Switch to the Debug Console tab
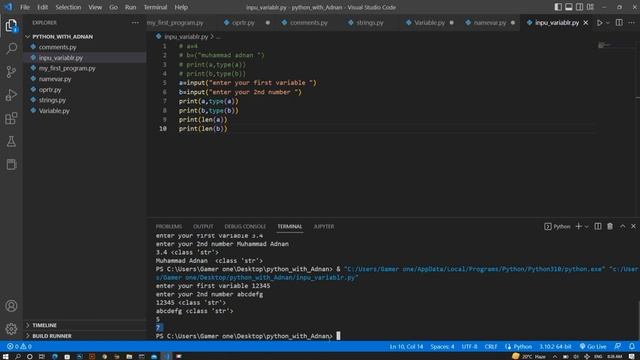 [x=245, y=227]
